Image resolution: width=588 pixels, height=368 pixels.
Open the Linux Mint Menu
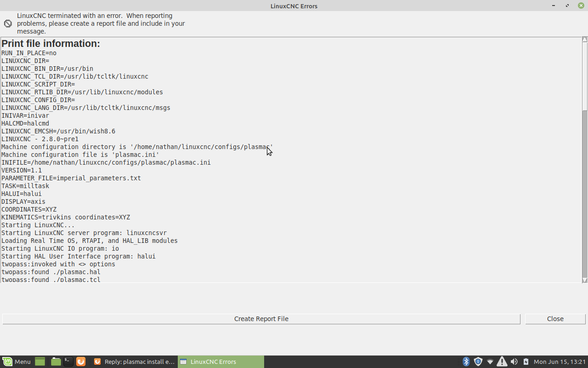(x=17, y=362)
